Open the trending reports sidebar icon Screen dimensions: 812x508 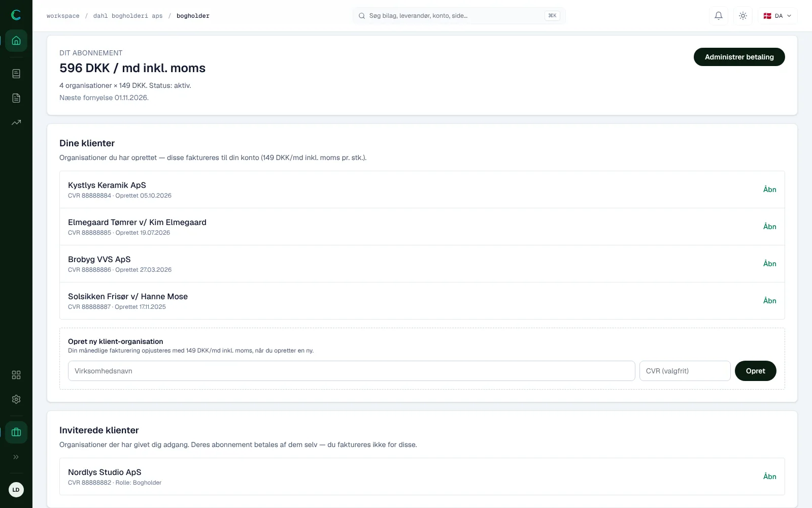coord(16,122)
